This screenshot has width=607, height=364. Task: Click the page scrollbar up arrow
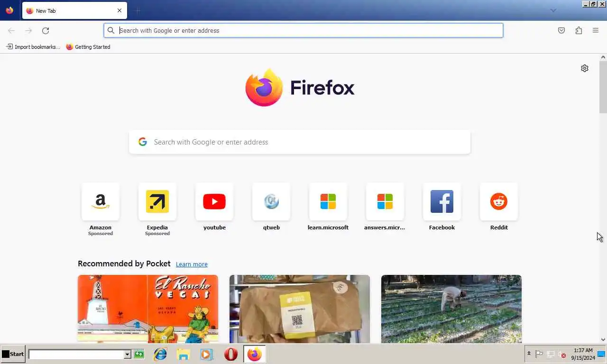pos(603,57)
